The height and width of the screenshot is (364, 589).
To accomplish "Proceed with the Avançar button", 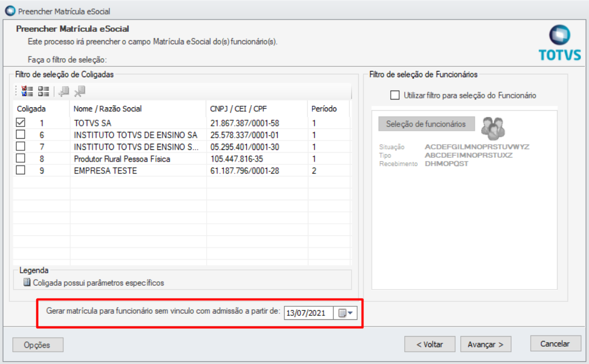I will (485, 344).
